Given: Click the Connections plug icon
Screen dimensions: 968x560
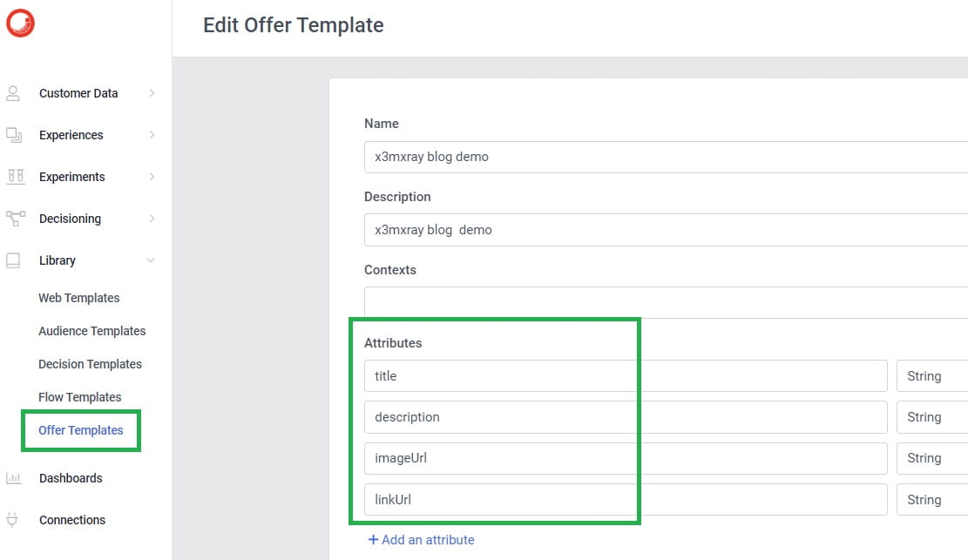Looking at the screenshot, I should [12, 520].
